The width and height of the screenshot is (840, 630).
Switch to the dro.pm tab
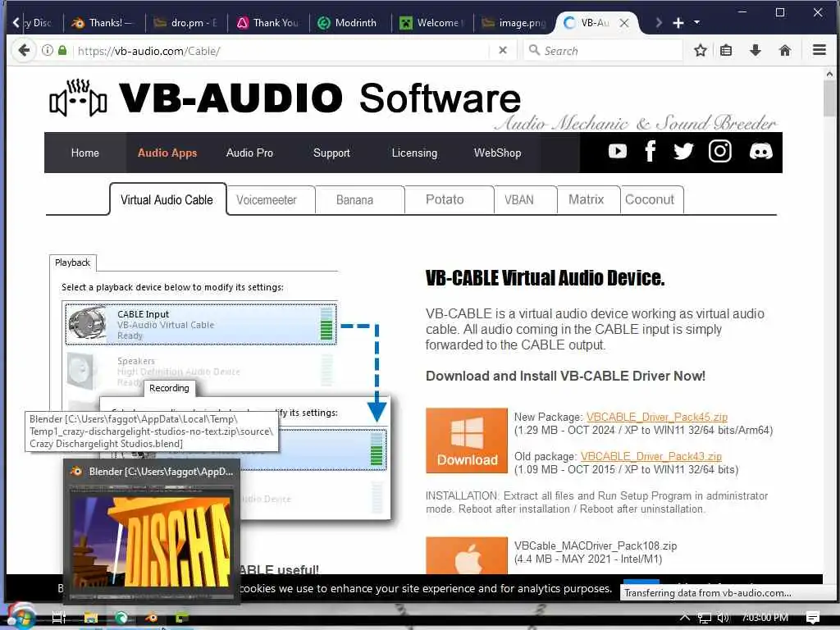186,23
